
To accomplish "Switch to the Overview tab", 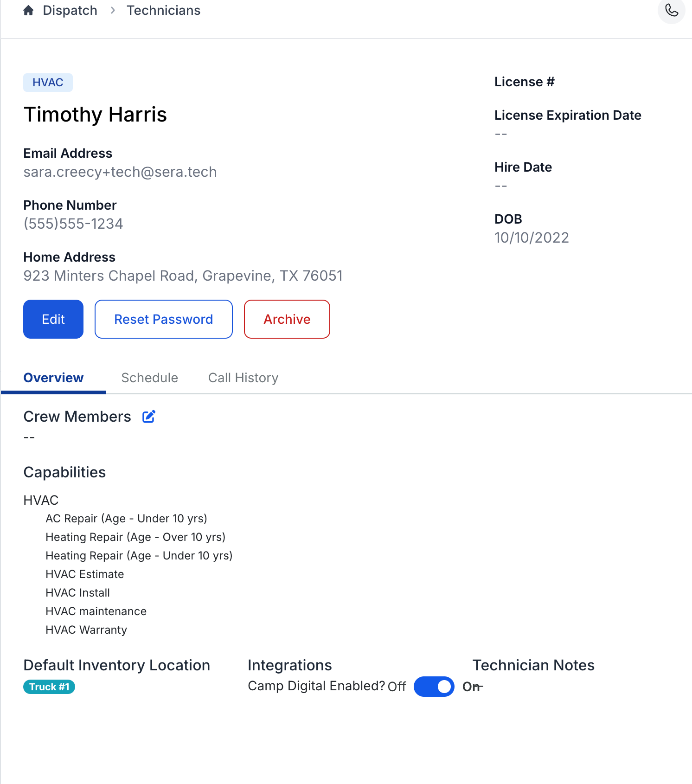I will [53, 378].
